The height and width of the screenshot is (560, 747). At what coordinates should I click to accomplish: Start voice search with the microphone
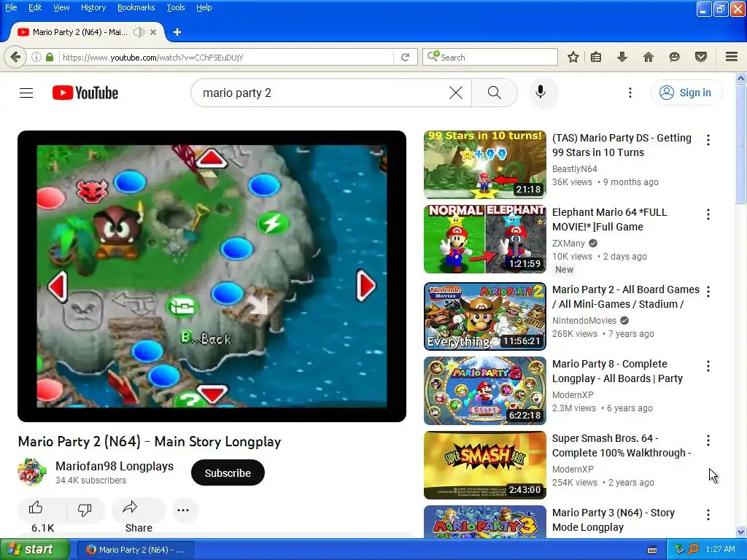click(x=541, y=93)
